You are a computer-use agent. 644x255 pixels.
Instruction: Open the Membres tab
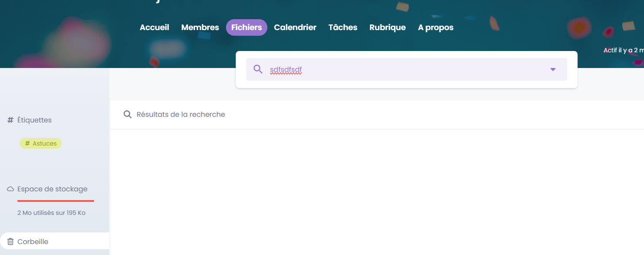click(200, 27)
